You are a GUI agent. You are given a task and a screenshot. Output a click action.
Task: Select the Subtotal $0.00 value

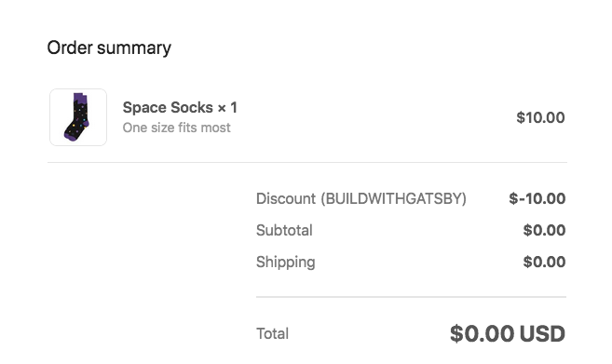[x=544, y=230]
